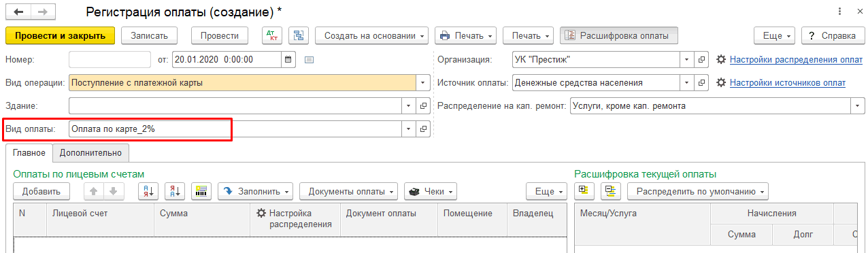Open second Печать dropdown without icon
The image size is (868, 253).
(529, 35)
